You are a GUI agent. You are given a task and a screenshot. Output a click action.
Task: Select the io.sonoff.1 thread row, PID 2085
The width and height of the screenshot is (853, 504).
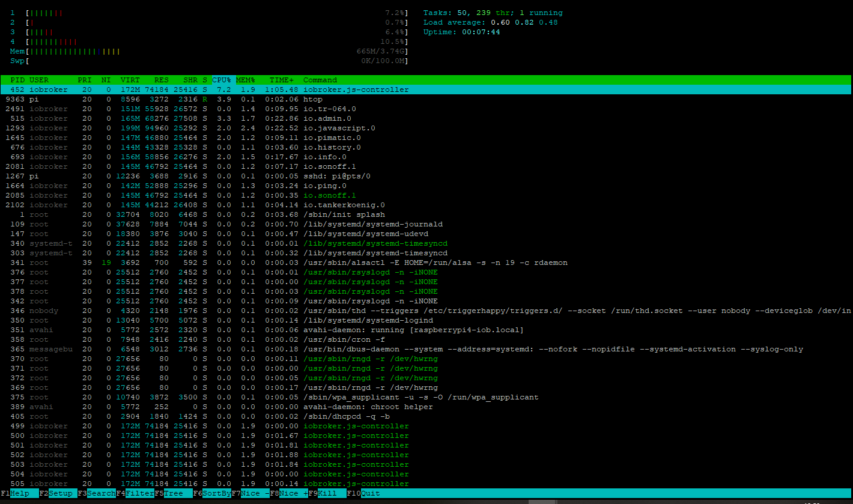pos(426,195)
